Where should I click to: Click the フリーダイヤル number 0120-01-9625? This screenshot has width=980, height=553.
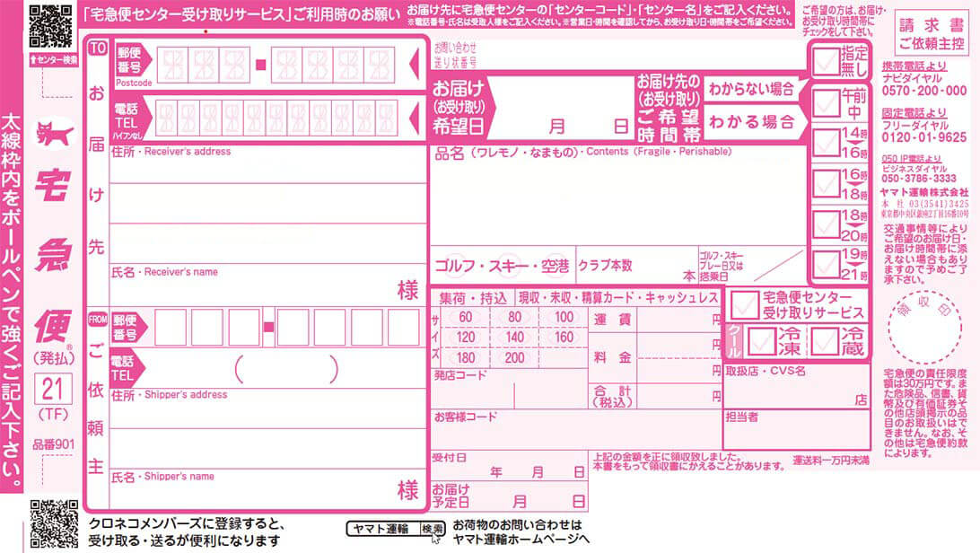pyautogui.click(x=924, y=137)
